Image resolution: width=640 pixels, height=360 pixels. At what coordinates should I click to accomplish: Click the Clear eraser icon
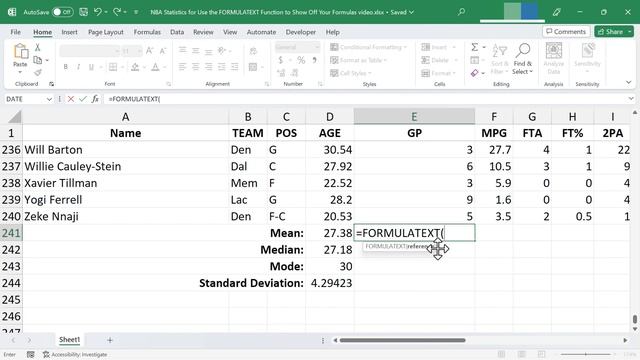click(x=474, y=73)
